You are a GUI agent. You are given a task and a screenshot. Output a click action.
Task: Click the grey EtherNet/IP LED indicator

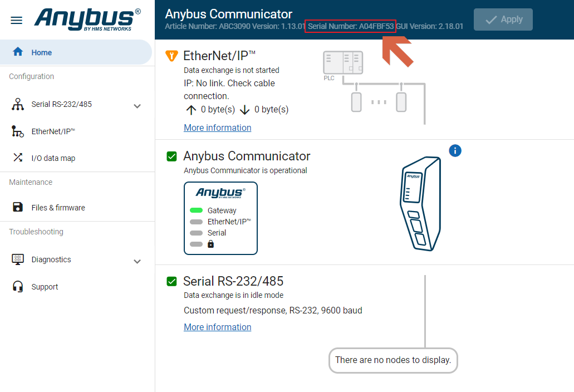pyautogui.click(x=196, y=222)
